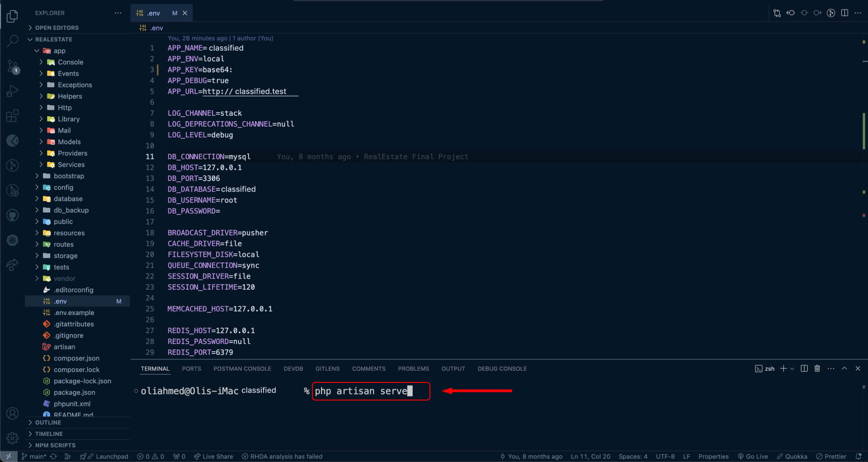
Task: Expand the OUTLINE section
Action: coord(48,422)
